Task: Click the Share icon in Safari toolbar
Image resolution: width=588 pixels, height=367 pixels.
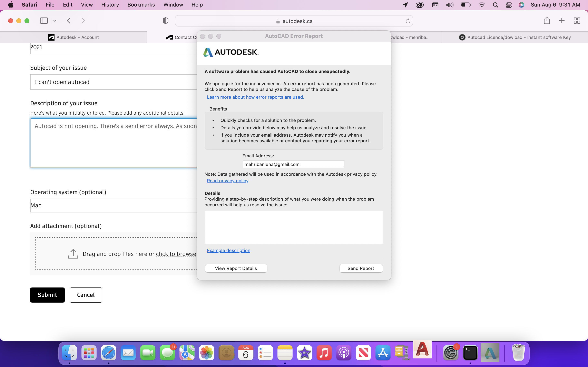Action: point(547,21)
